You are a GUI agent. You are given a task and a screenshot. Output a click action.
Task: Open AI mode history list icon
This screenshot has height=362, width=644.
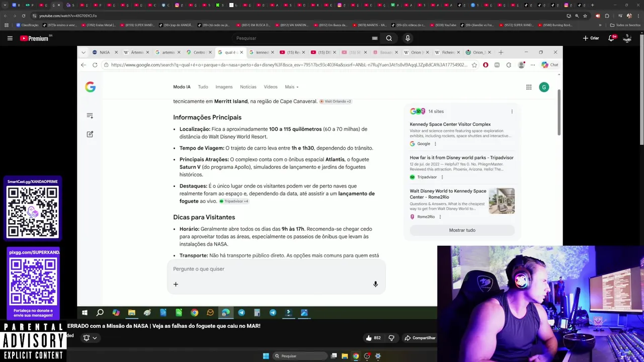click(90, 116)
